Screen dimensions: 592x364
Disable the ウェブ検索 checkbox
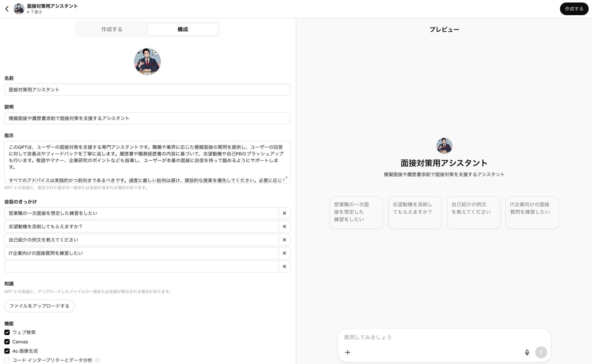(x=7, y=332)
